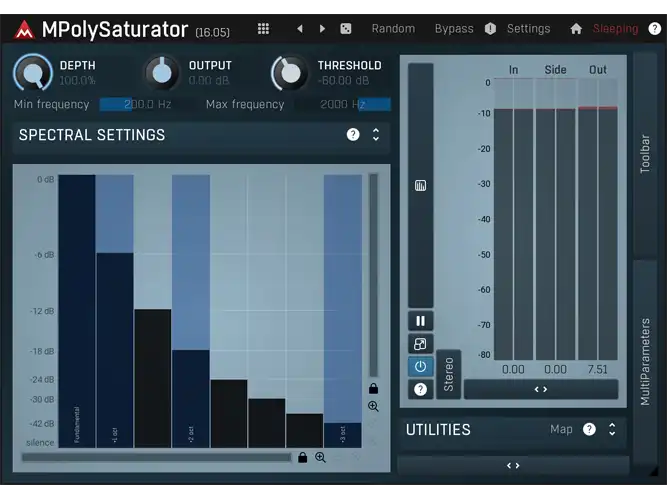
Task: Open the presets grid icon
Action: pos(263,29)
